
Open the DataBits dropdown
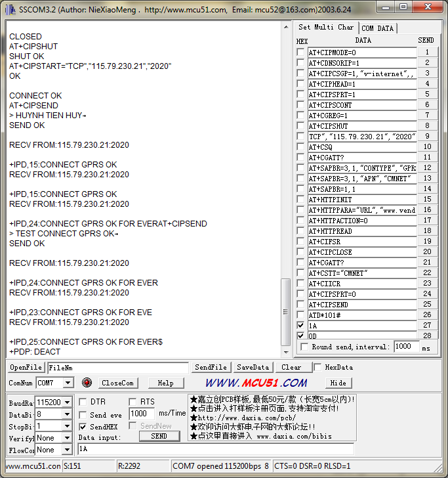pyautogui.click(x=68, y=414)
